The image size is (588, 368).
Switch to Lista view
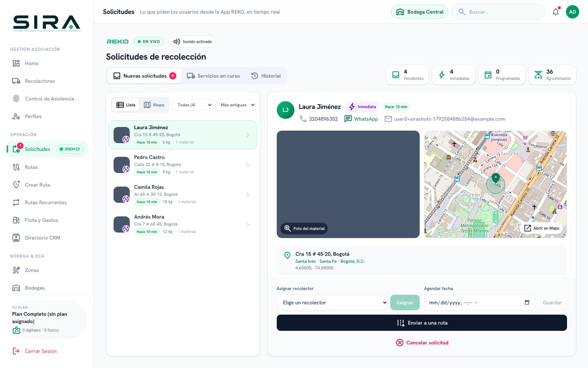pyautogui.click(x=126, y=105)
